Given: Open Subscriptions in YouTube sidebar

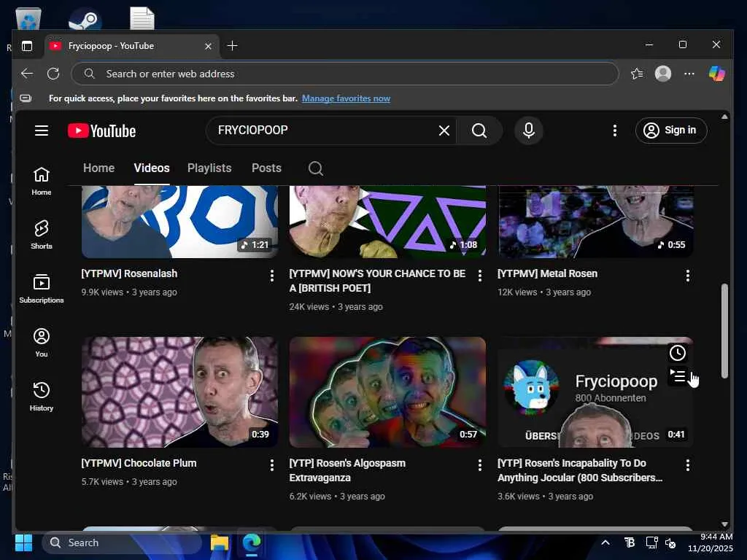Looking at the screenshot, I should pos(42,289).
